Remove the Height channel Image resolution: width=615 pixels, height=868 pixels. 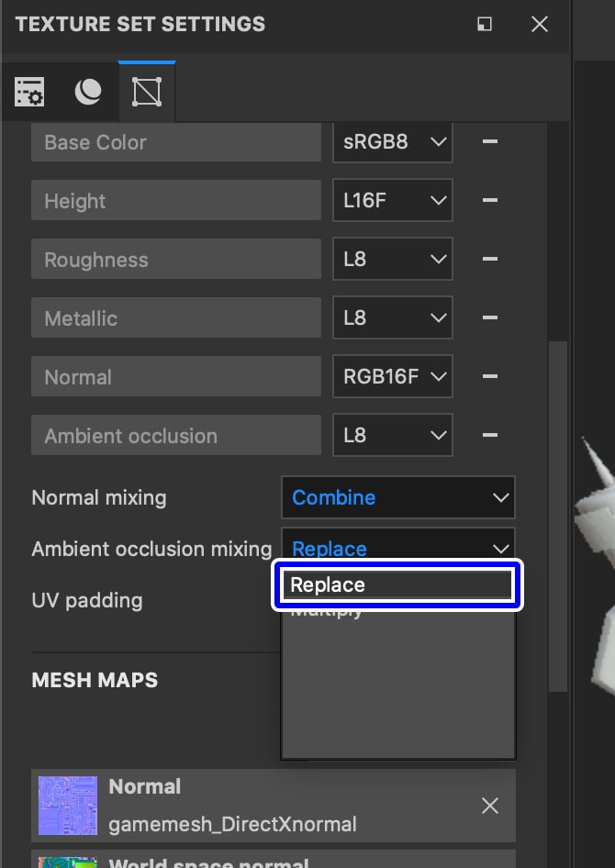(x=489, y=200)
